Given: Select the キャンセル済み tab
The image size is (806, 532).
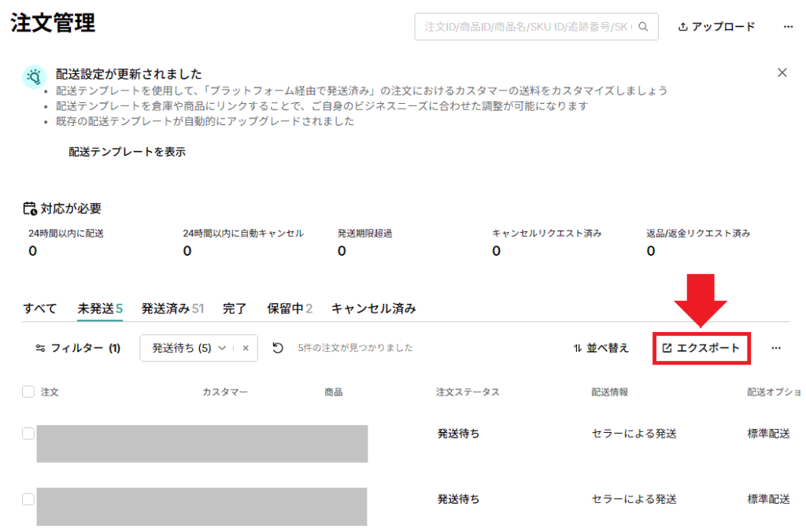Looking at the screenshot, I should click(x=373, y=308).
